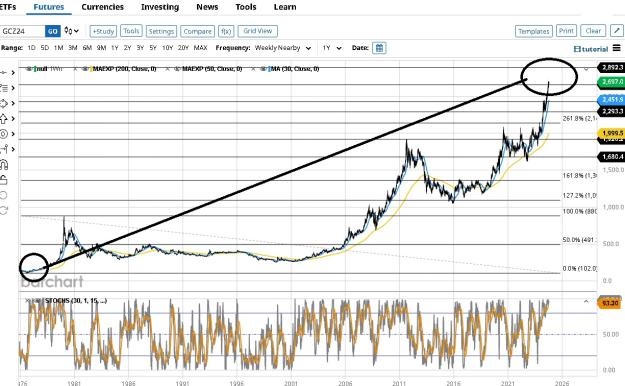Click the Compare button

tap(197, 31)
